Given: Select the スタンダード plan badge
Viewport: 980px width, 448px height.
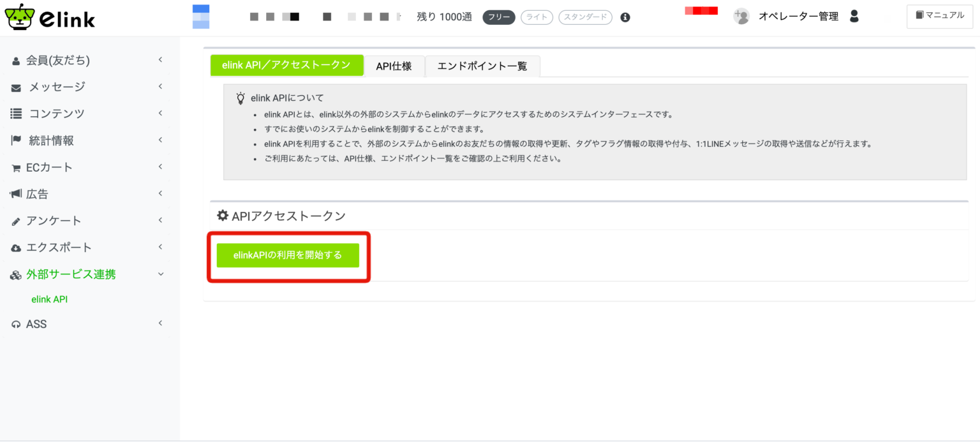Looking at the screenshot, I should coord(585,17).
